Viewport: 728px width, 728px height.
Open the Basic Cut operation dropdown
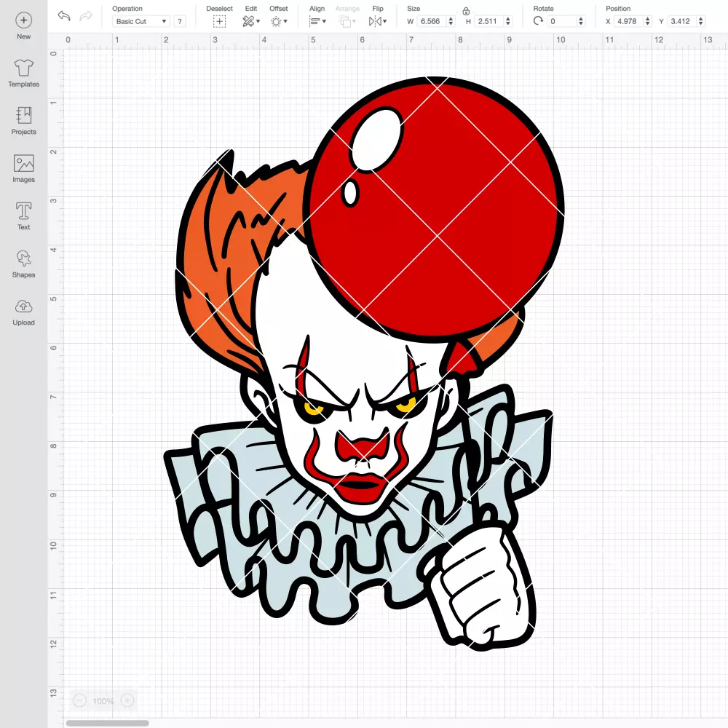141,21
